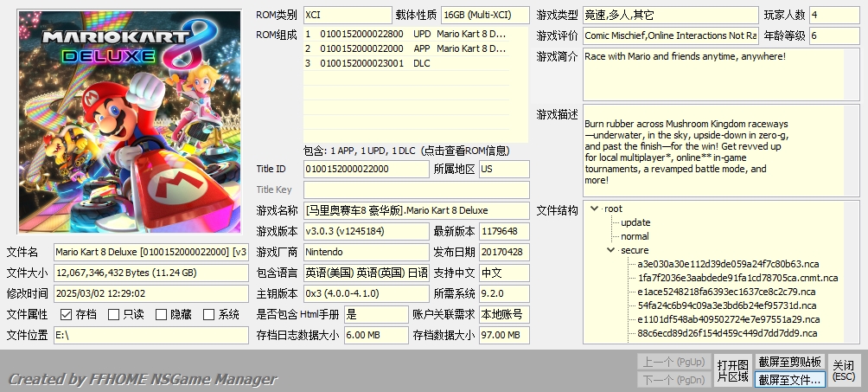Screen dimensions: 868x392
Task: Collapse the root node in file structure
Action: point(594,209)
